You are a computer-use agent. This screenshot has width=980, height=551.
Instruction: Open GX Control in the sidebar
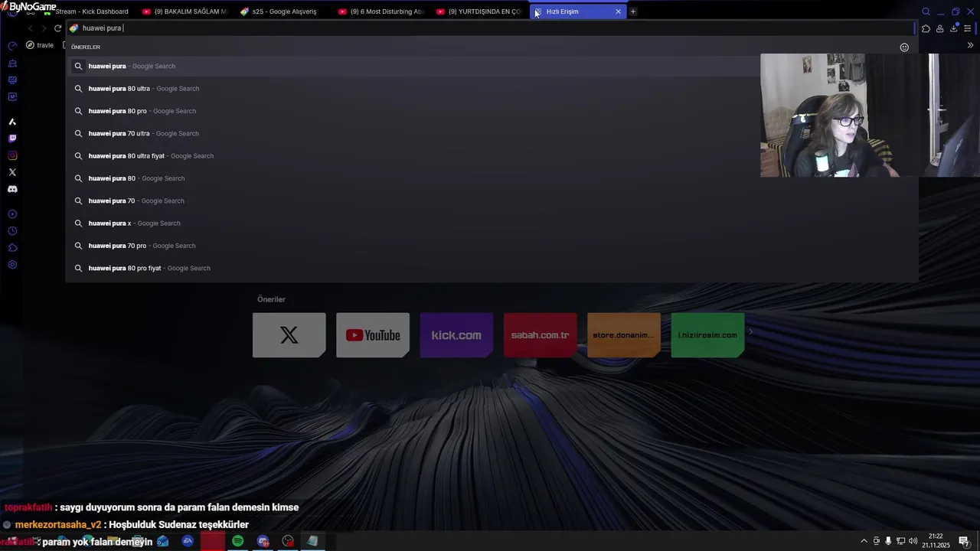[12, 46]
